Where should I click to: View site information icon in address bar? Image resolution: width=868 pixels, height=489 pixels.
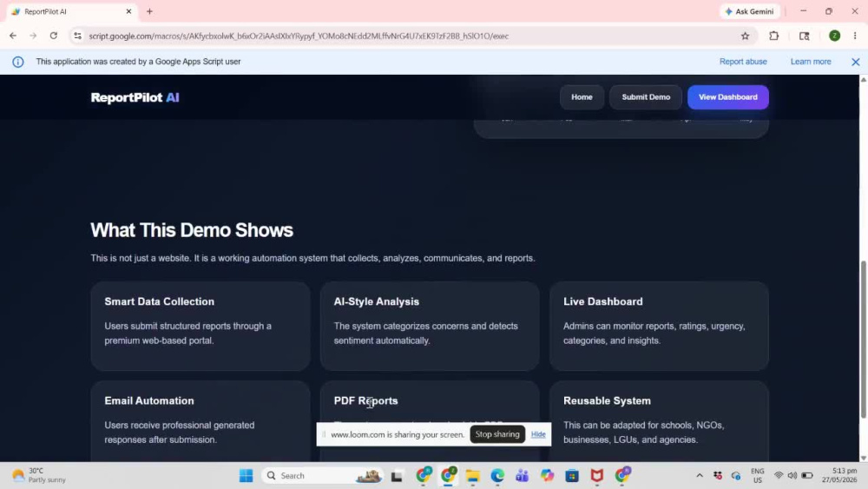pyautogui.click(x=77, y=36)
